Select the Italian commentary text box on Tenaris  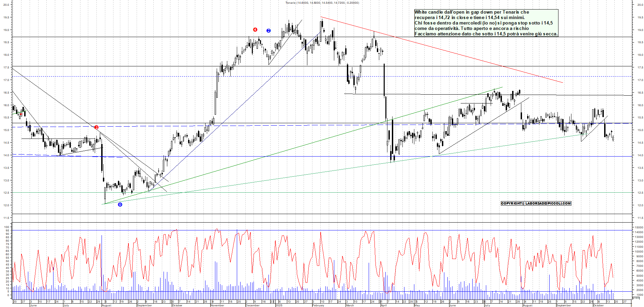(486, 23)
